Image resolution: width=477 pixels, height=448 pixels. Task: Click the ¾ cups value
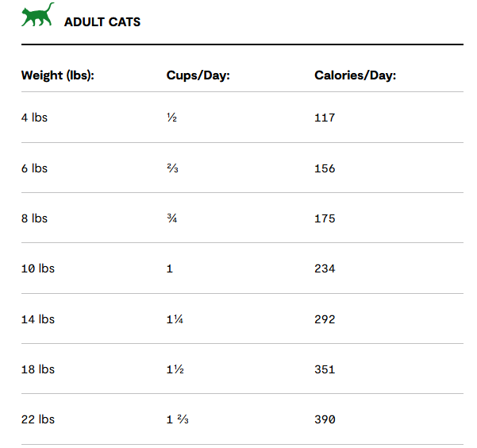coord(172,218)
